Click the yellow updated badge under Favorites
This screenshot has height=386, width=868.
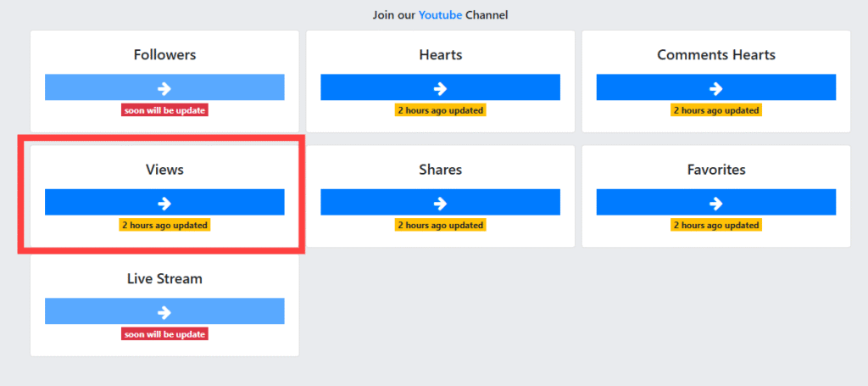point(715,225)
